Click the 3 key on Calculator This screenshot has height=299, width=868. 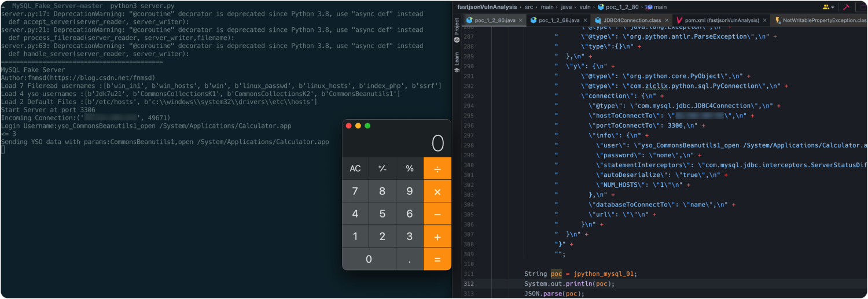410,236
